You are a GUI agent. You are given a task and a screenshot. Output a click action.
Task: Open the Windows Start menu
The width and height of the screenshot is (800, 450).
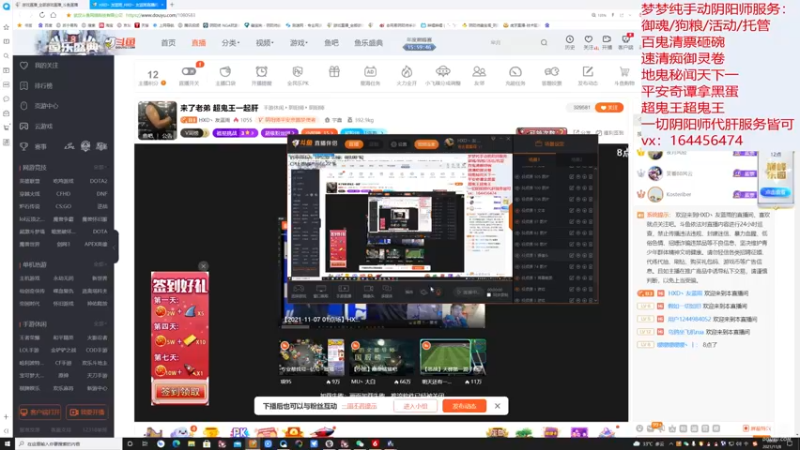[7, 444]
